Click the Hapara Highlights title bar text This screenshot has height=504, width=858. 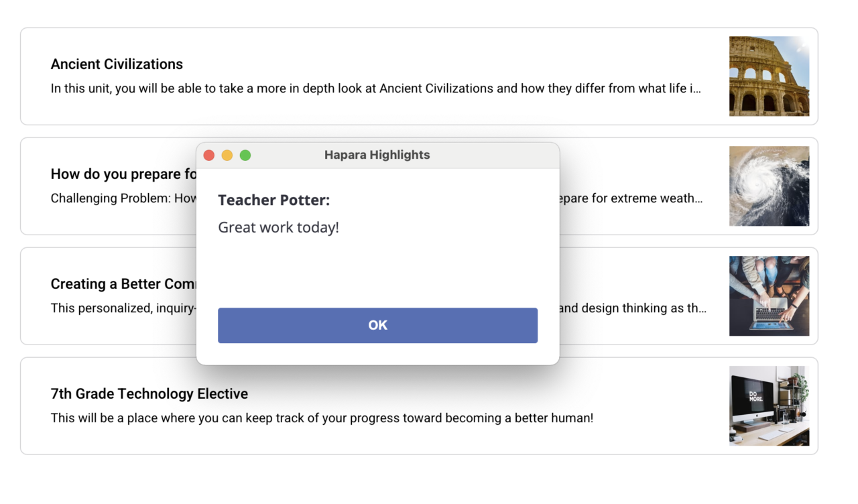pos(377,155)
